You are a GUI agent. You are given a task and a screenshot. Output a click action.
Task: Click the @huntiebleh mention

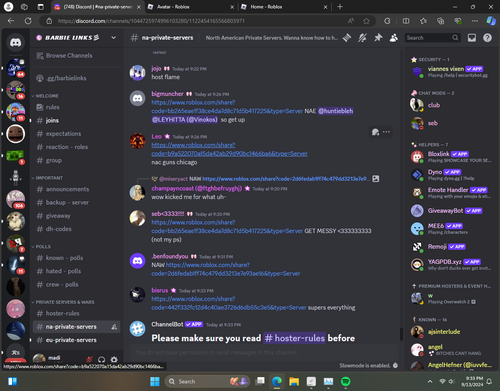(x=335, y=111)
